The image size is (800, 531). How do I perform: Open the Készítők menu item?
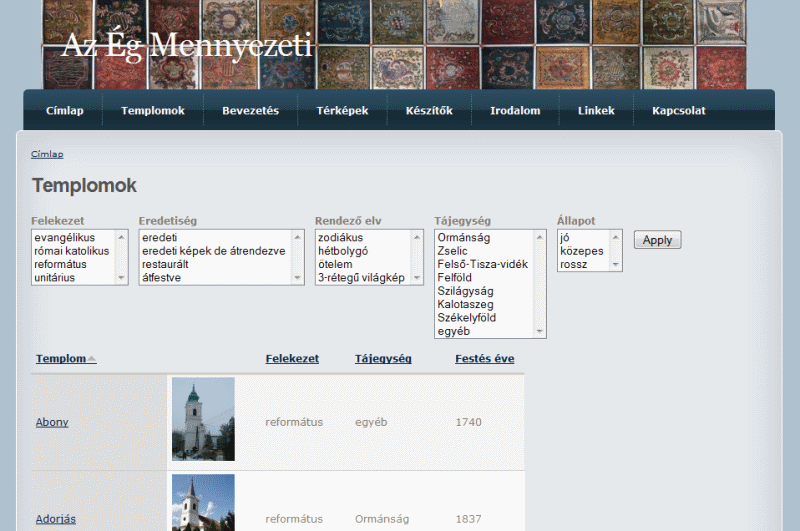click(x=429, y=111)
